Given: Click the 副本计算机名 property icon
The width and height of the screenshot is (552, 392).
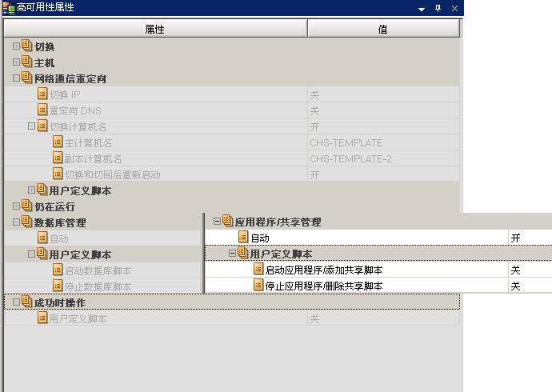Looking at the screenshot, I should [x=58, y=158].
